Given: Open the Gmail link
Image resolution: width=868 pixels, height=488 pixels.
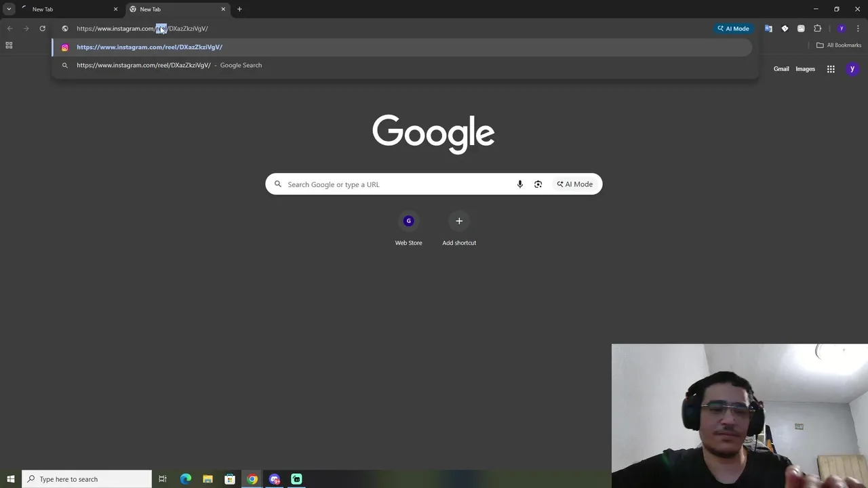Looking at the screenshot, I should click(x=781, y=69).
